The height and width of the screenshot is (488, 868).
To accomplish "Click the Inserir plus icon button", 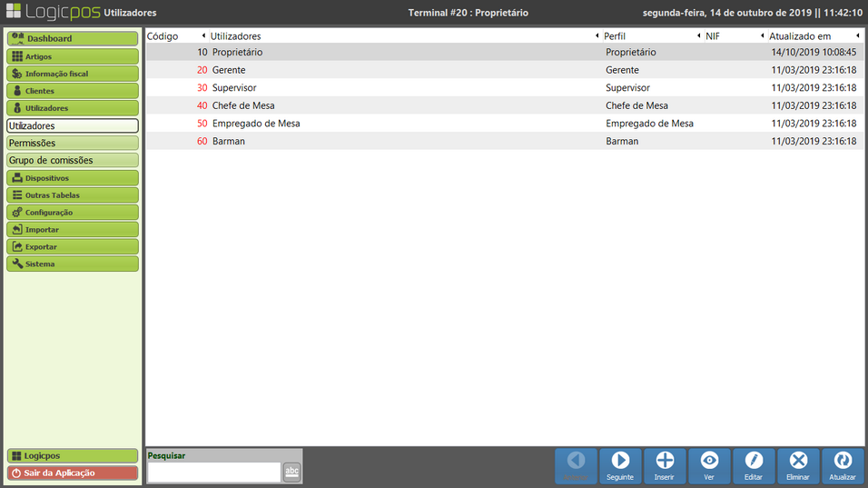I will click(665, 465).
